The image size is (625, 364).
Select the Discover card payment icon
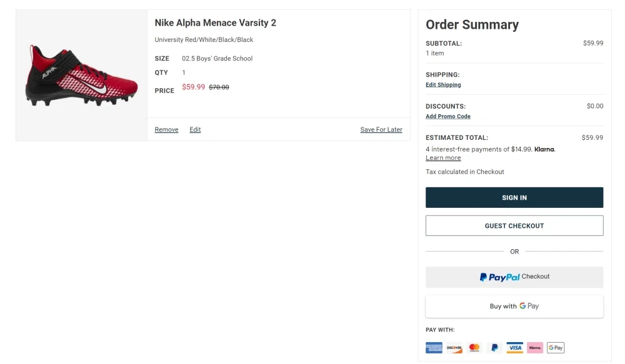pos(454,347)
